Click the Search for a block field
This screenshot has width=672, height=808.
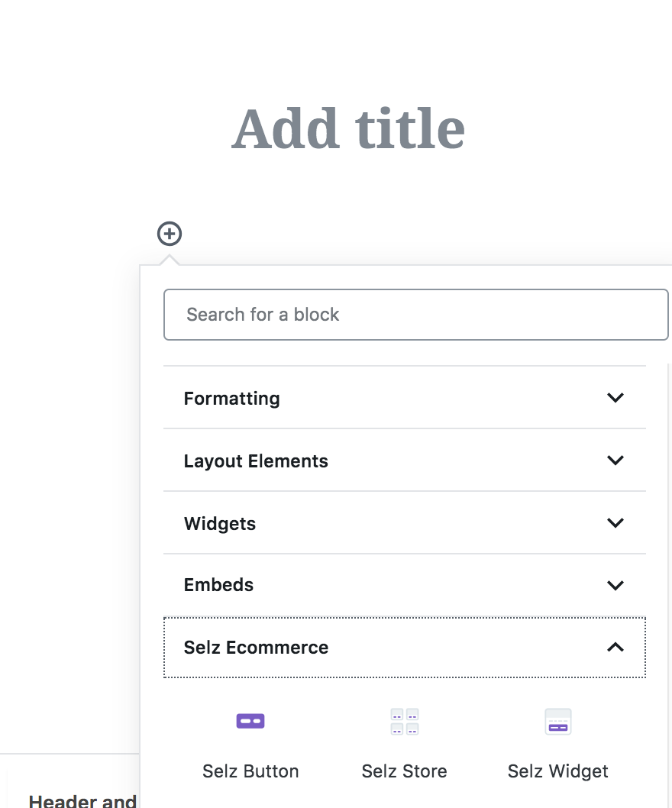416,315
